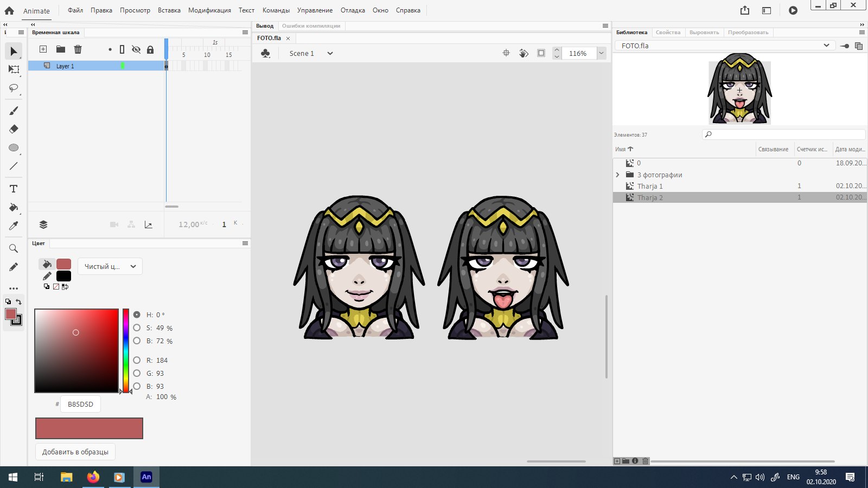Select the Eraser tool
The image size is (868, 488).
(x=14, y=129)
